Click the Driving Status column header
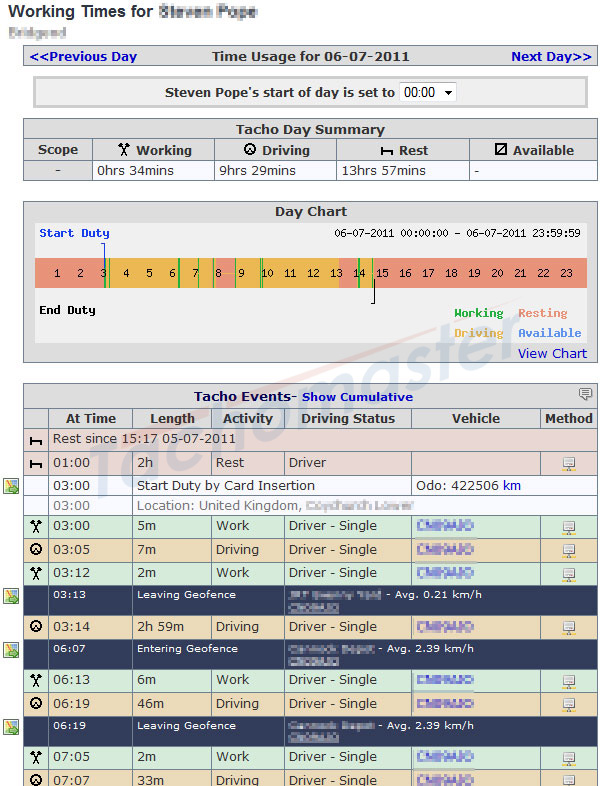This screenshot has height=786, width=606. pos(348,419)
